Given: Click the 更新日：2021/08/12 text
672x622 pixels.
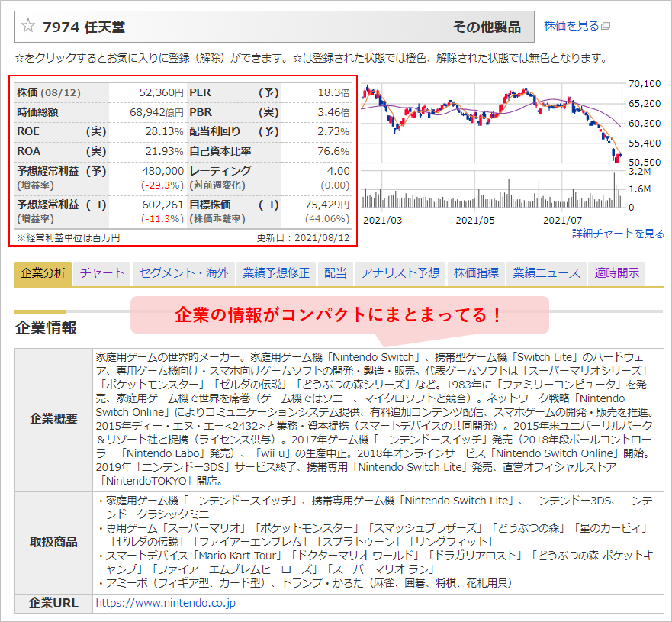Looking at the screenshot, I should (303, 238).
